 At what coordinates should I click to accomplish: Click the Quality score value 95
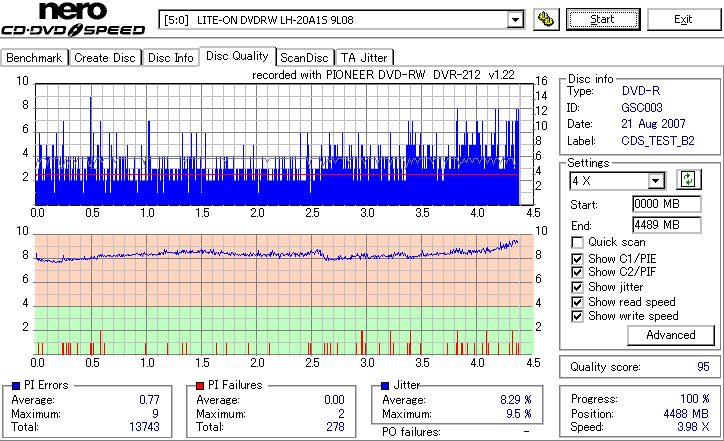703,367
